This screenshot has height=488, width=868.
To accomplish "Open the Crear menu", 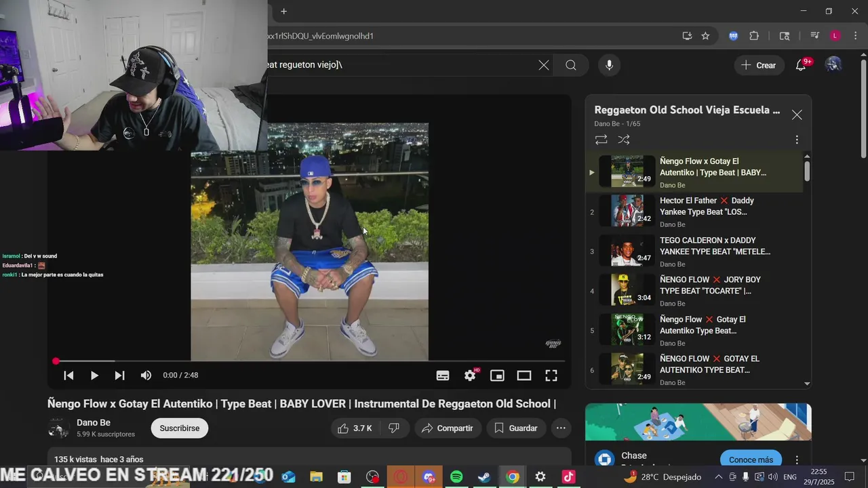I will coord(759,65).
